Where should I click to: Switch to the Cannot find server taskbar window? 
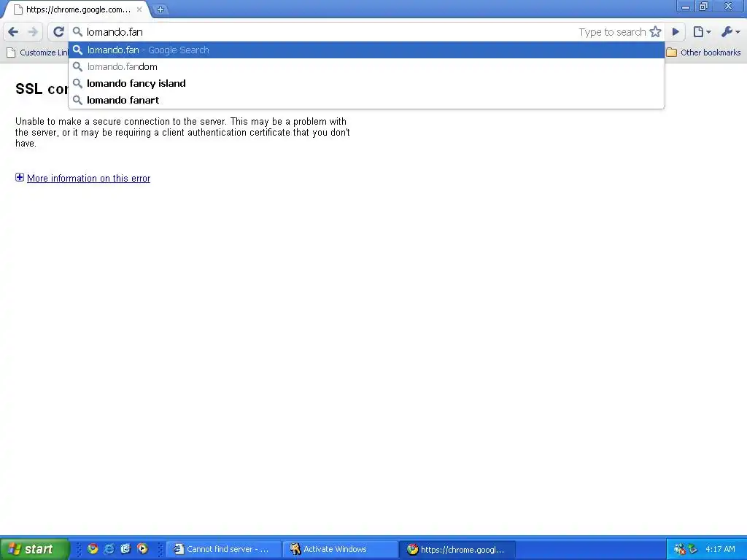point(223,550)
